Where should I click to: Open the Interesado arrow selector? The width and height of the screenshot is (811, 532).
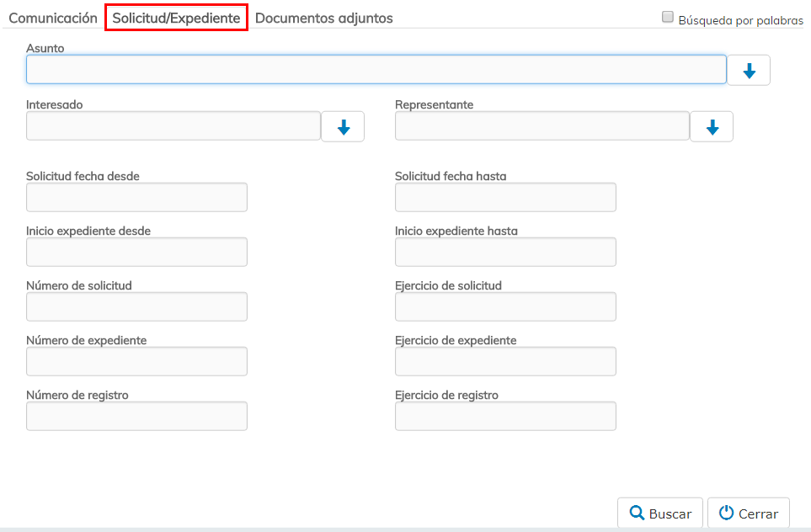click(343, 127)
